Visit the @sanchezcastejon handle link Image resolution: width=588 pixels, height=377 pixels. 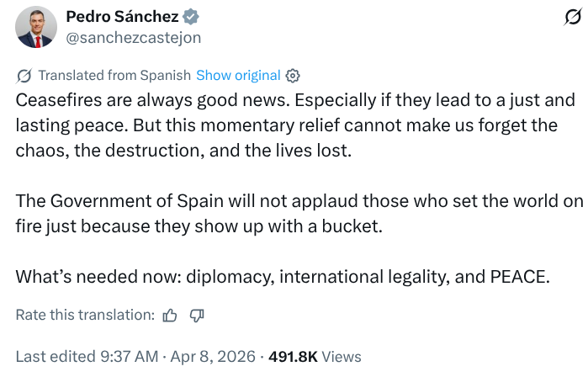point(133,37)
